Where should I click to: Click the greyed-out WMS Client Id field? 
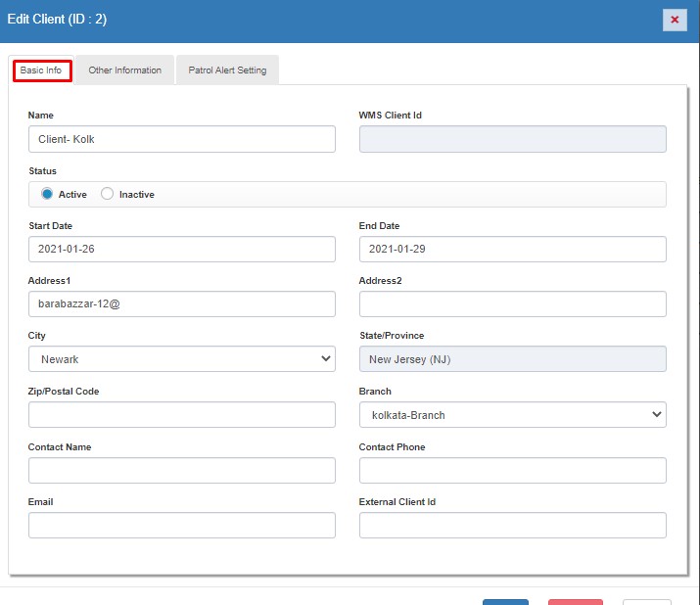tap(512, 139)
